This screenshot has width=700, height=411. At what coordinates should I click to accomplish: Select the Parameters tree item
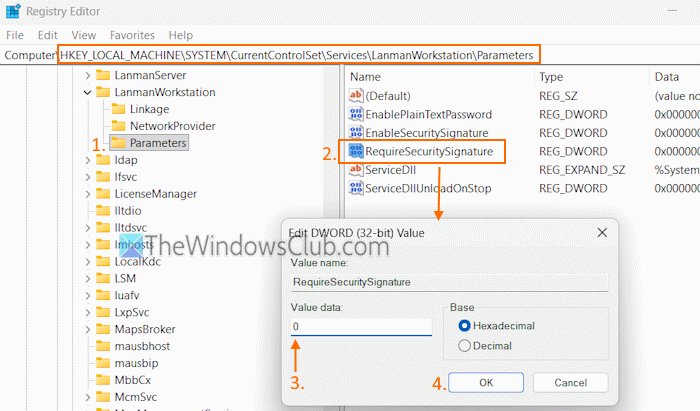point(158,143)
